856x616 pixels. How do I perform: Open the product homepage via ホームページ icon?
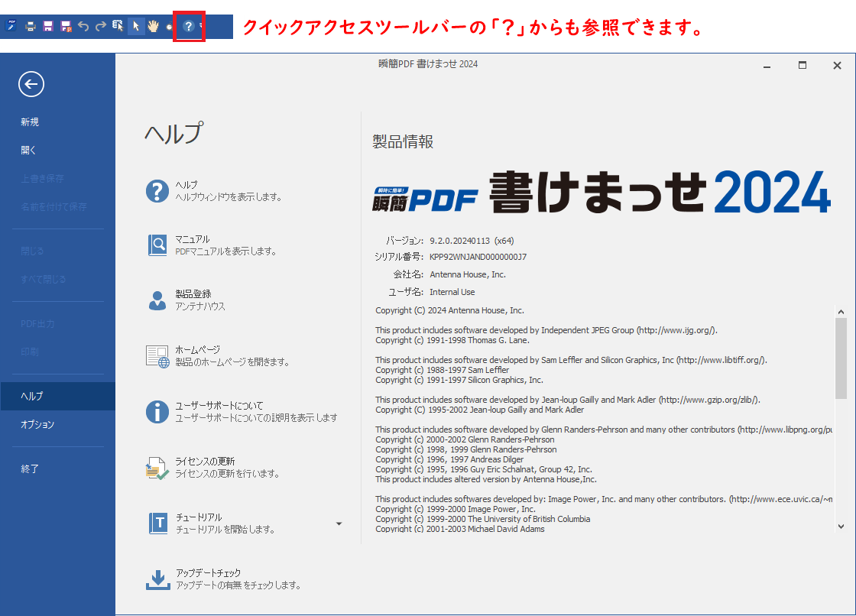tap(157, 356)
